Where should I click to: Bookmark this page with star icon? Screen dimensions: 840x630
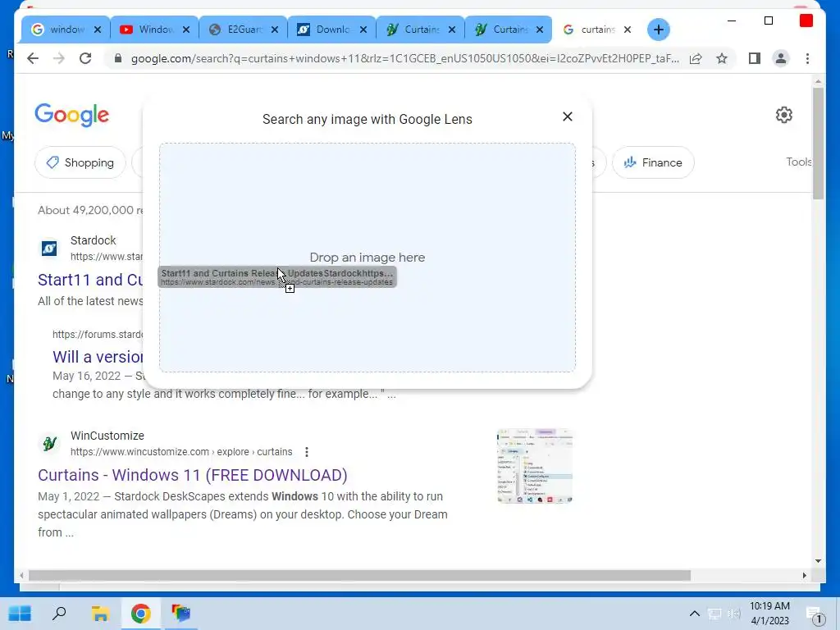(722, 58)
